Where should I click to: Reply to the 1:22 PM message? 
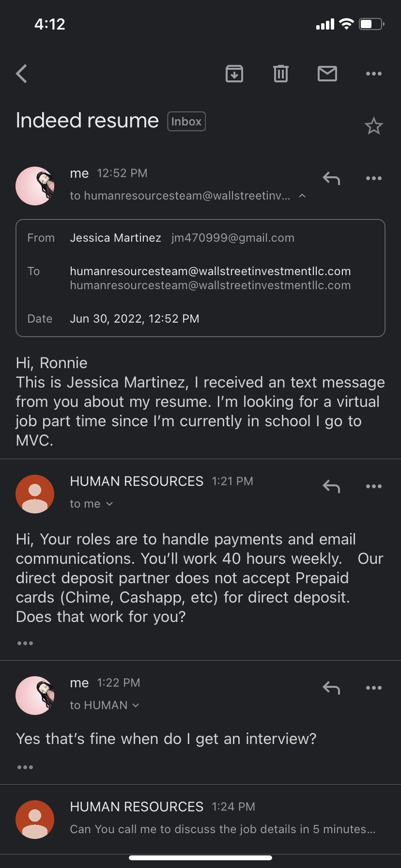tap(332, 688)
